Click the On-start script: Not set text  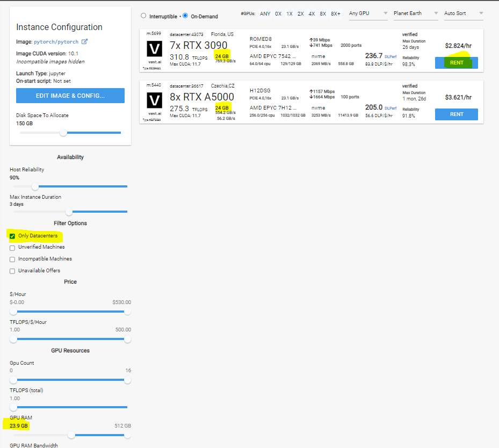[44, 81]
